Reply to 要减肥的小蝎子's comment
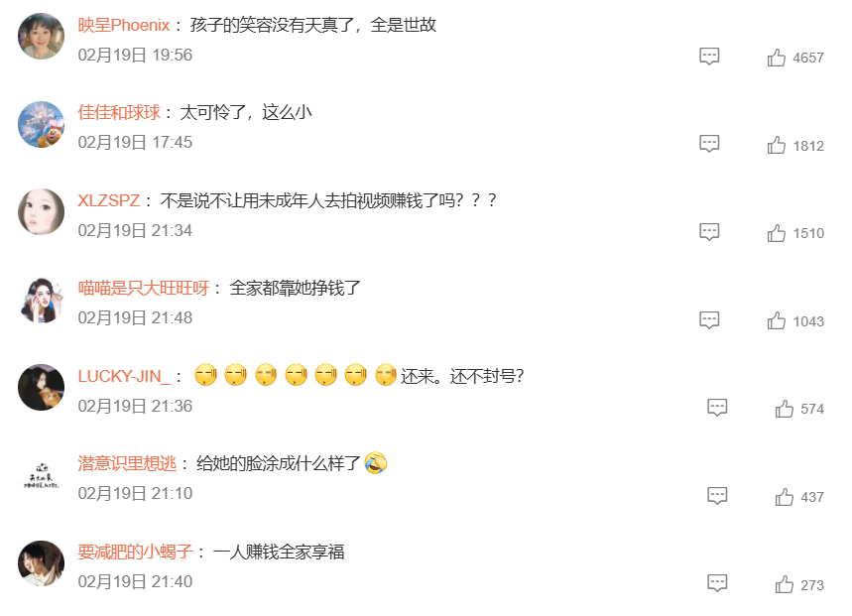 (x=717, y=583)
